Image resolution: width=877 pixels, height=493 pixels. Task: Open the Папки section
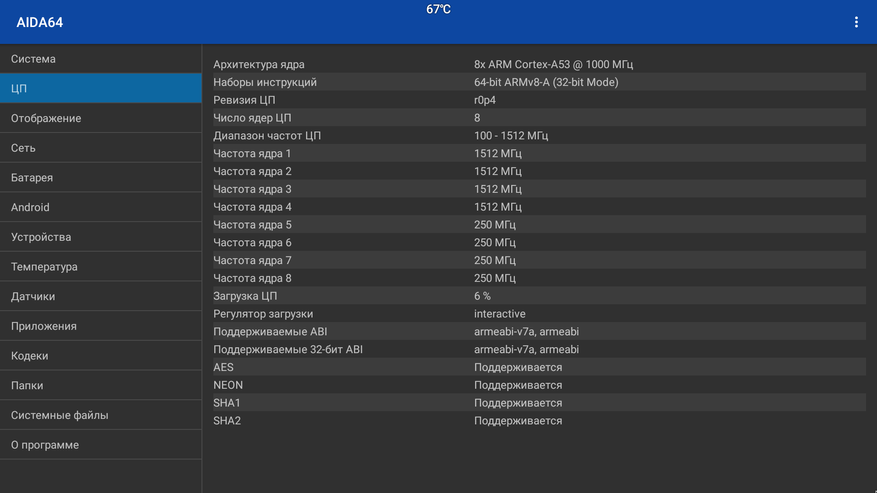coord(101,385)
